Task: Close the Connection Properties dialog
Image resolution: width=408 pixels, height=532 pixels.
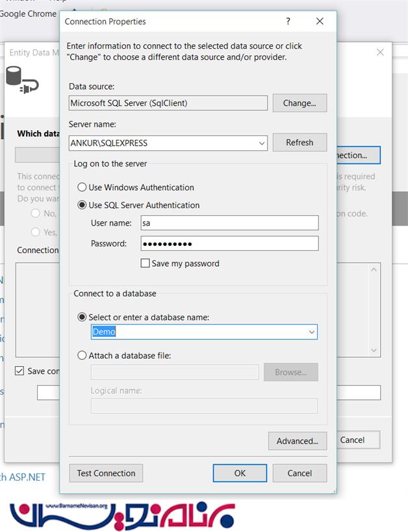Action: [x=320, y=21]
